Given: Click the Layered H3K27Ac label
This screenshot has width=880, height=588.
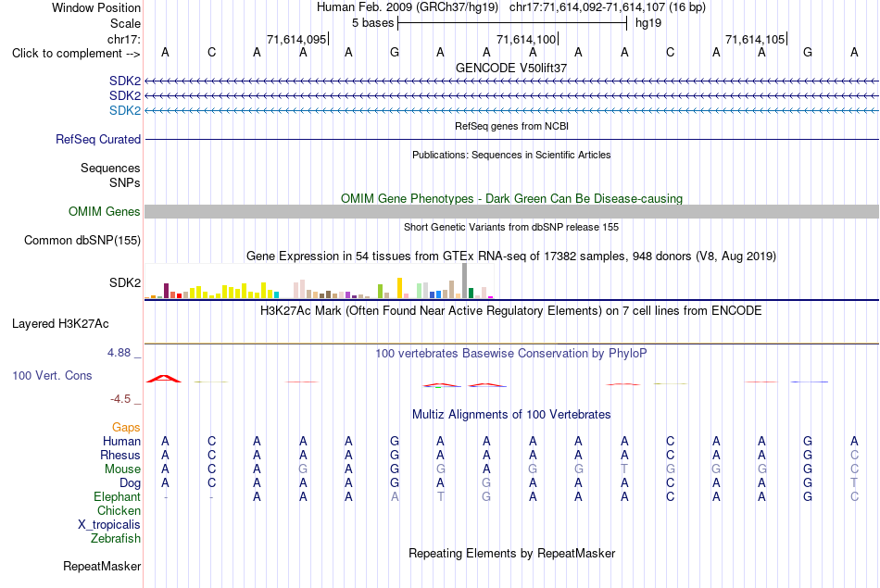Looking at the screenshot, I should click(60, 324).
